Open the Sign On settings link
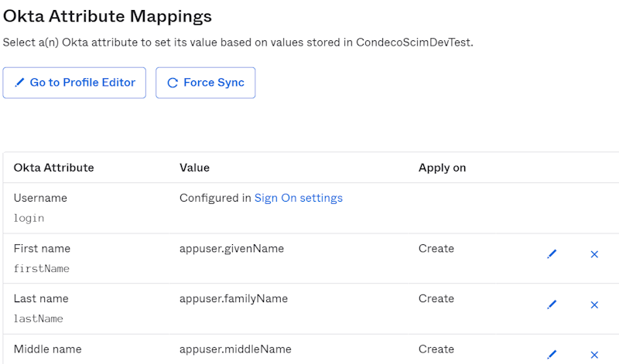Screen dimensions: 619x364 click(x=299, y=198)
